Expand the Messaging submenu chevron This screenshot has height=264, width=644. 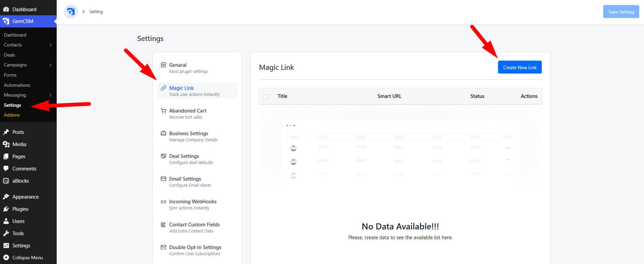pos(51,95)
